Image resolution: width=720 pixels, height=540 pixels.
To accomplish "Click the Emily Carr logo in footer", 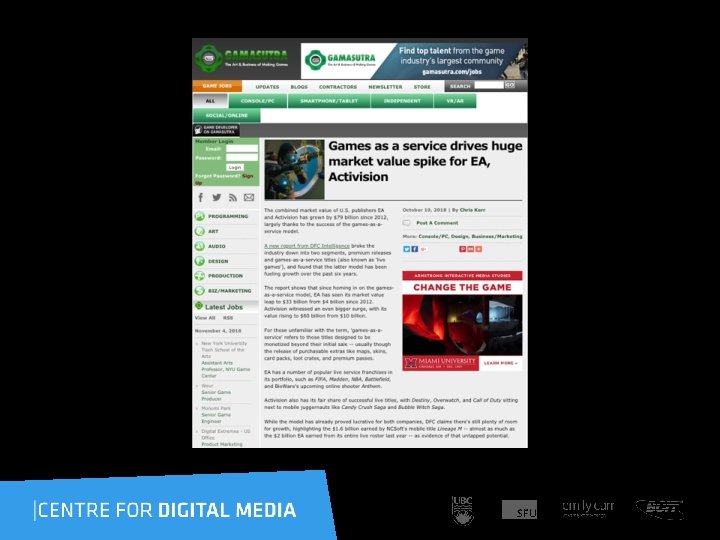I will point(588,508).
